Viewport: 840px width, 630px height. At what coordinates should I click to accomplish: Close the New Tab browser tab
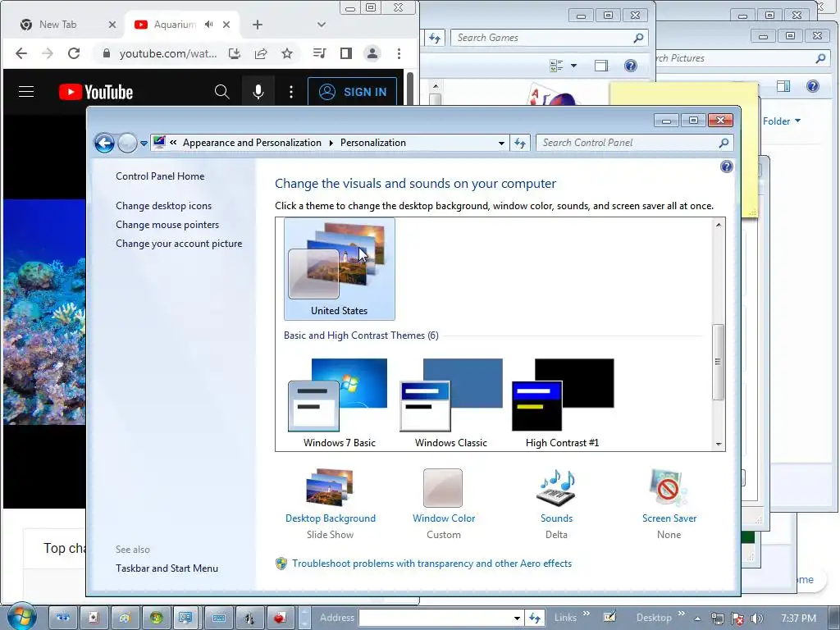coord(112,25)
